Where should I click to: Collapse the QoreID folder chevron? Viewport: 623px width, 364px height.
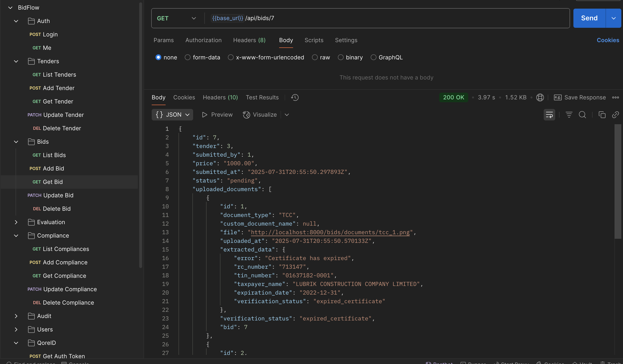(x=16, y=343)
